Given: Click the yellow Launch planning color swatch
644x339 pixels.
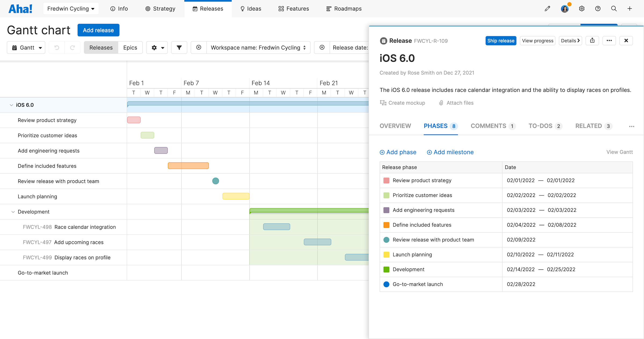Looking at the screenshot, I should click(x=386, y=254).
